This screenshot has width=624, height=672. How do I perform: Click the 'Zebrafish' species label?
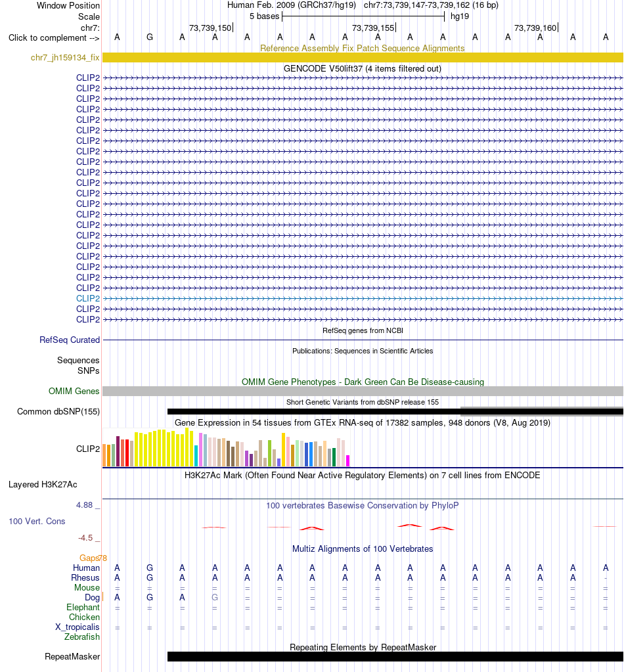tap(82, 637)
